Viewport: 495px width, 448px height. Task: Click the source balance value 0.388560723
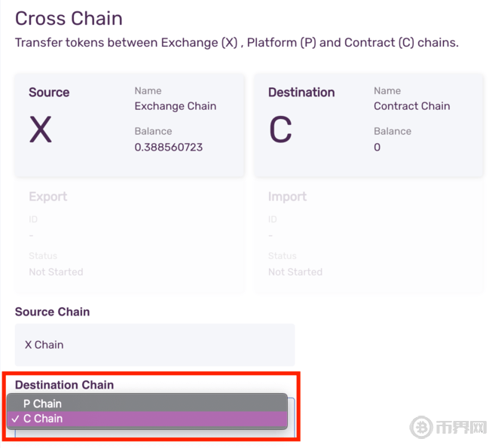coord(169,148)
